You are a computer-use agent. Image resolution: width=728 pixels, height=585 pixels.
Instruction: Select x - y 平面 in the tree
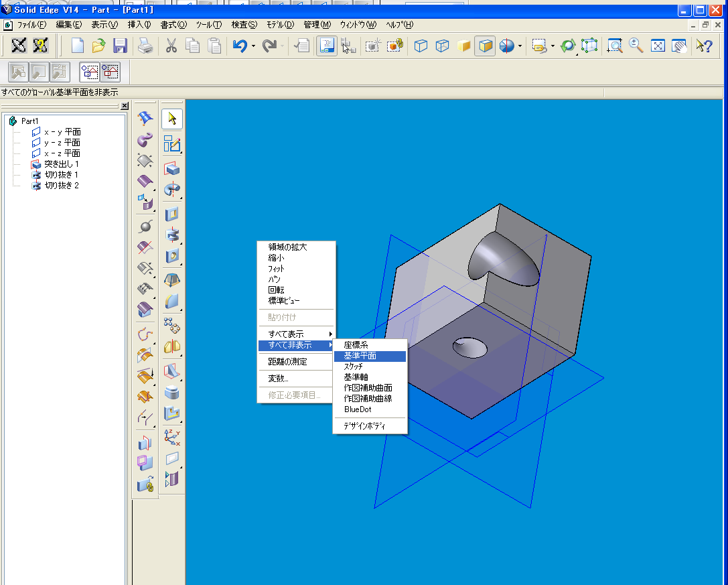[x=62, y=132]
